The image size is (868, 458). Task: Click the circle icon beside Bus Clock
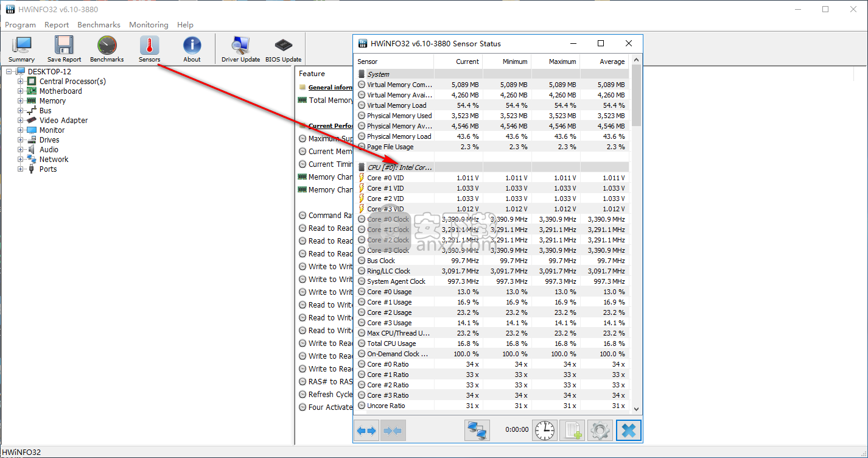[x=362, y=261]
